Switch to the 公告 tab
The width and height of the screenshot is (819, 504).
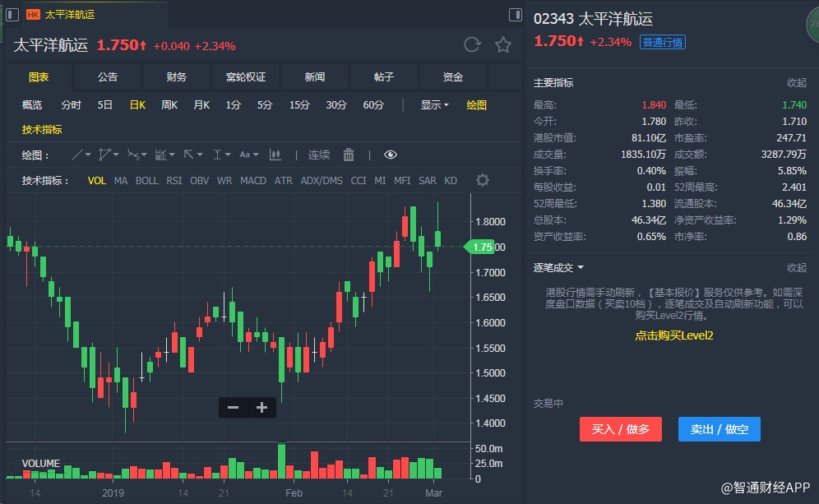click(108, 76)
